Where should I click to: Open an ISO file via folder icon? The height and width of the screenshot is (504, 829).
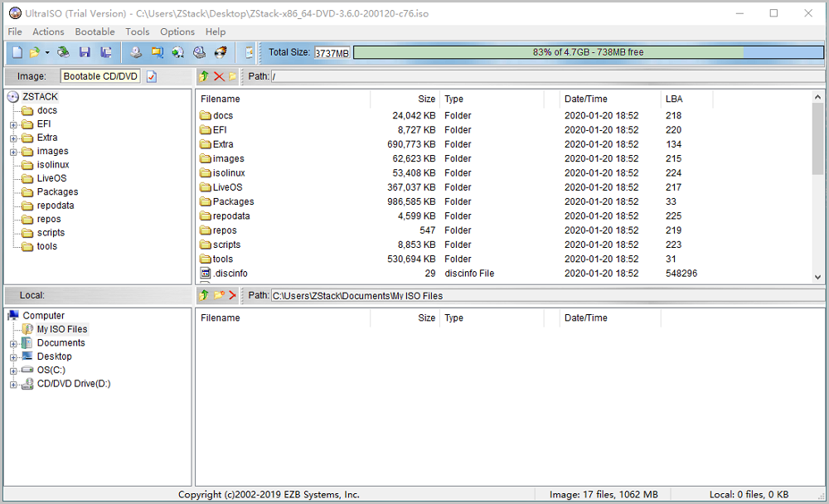click(x=34, y=52)
